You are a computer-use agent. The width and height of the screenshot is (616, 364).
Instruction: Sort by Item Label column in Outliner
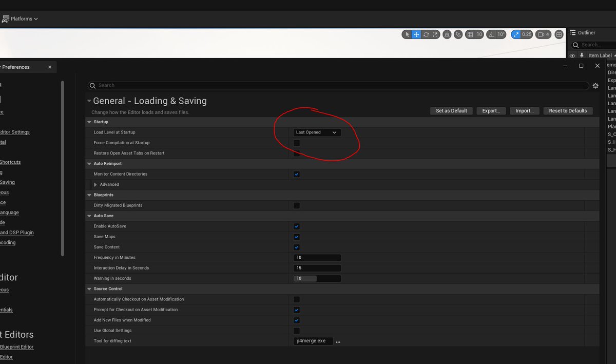point(600,55)
